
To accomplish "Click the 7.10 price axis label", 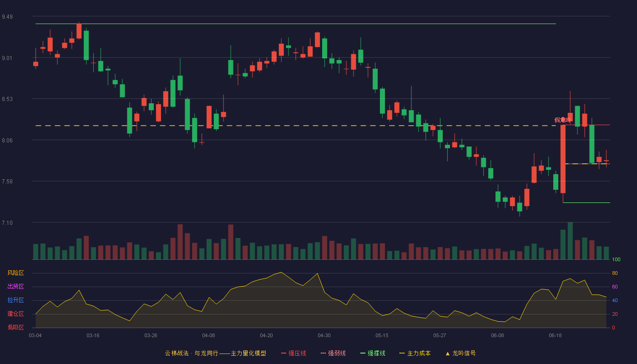I will (7, 223).
